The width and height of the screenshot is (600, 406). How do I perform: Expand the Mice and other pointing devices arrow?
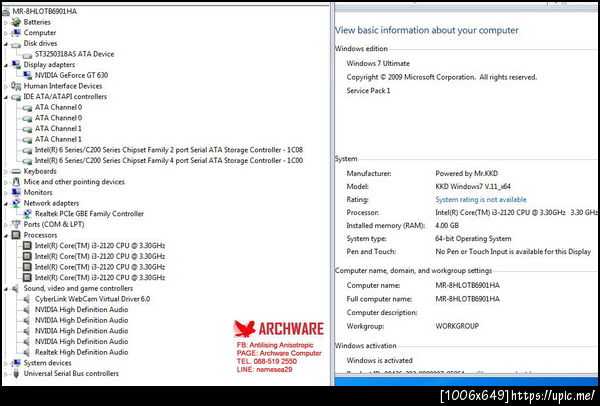tap(6, 183)
